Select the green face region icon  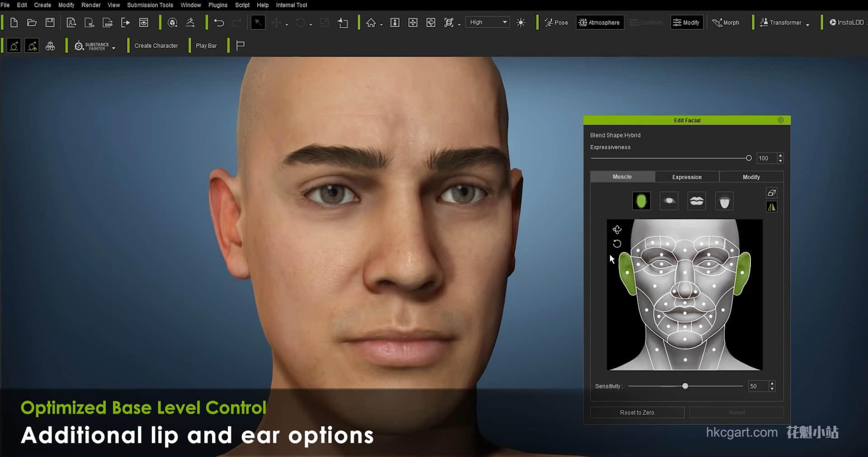tap(641, 201)
